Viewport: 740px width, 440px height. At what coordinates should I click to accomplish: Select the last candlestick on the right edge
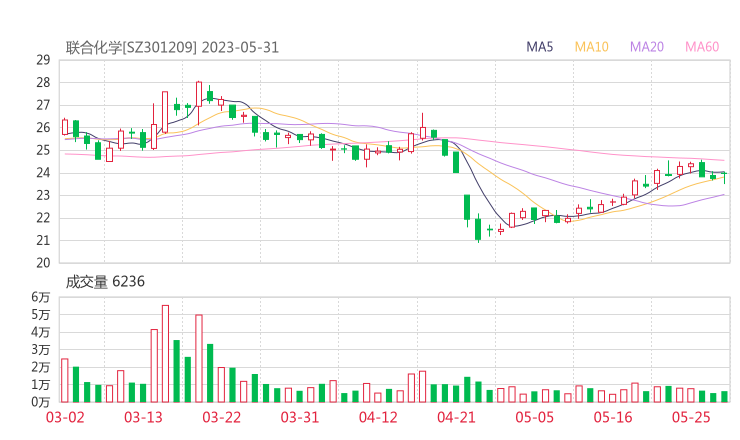pyautogui.click(x=724, y=178)
